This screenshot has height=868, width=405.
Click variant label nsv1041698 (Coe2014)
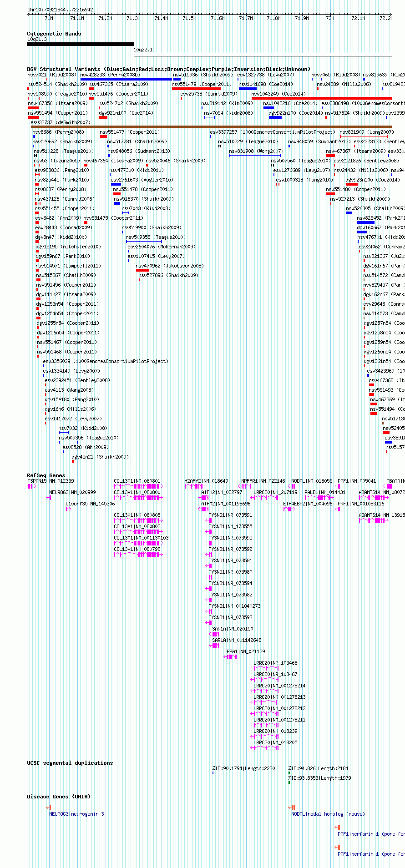[266, 84]
